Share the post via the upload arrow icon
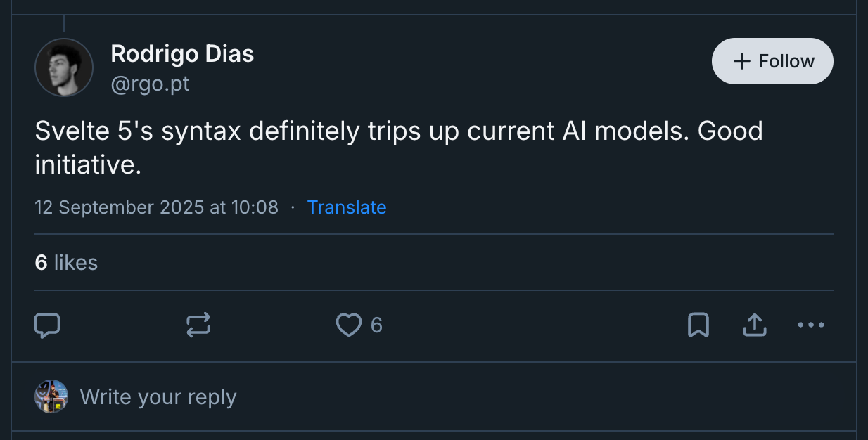The height and width of the screenshot is (440, 868). tap(754, 325)
